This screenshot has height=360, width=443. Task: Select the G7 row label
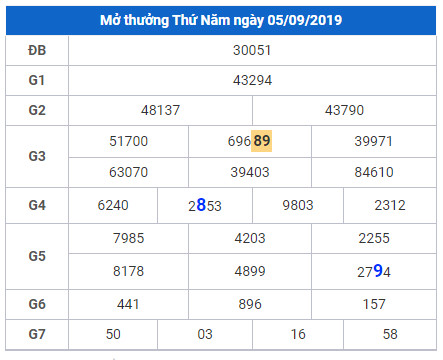pos(37,334)
